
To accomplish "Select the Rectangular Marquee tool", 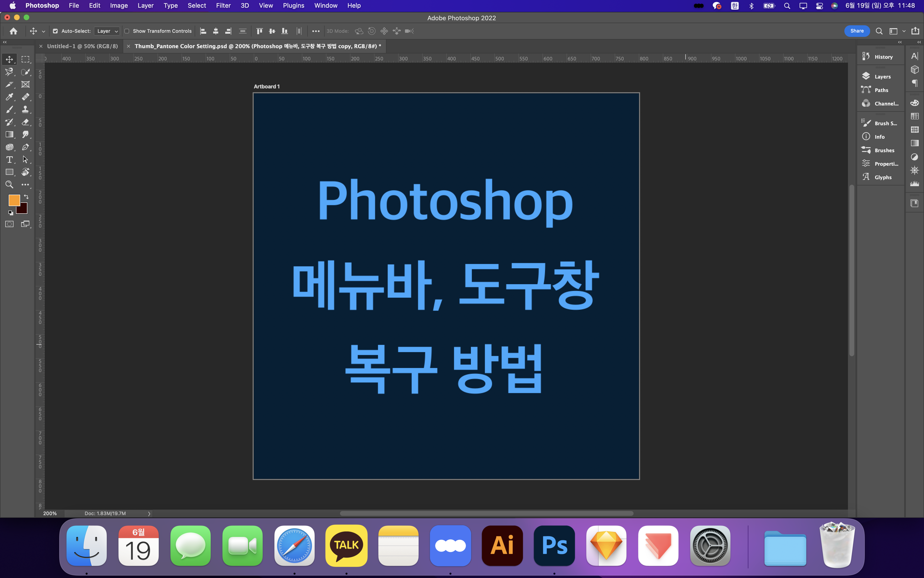I will pyautogui.click(x=25, y=59).
